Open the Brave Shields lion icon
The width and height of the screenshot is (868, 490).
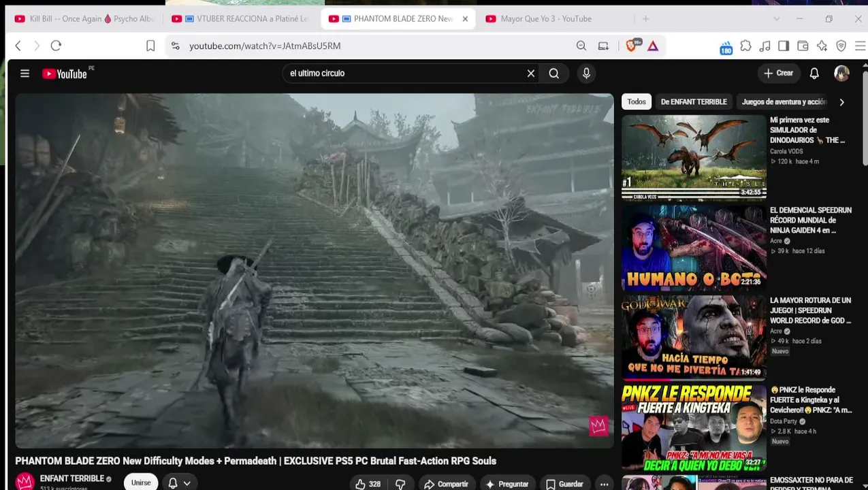[631, 46]
